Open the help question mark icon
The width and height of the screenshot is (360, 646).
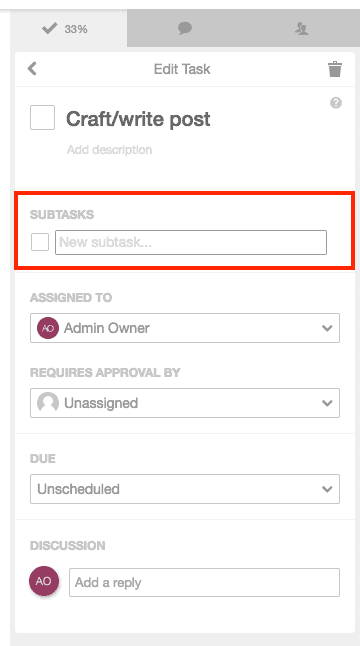(x=336, y=103)
